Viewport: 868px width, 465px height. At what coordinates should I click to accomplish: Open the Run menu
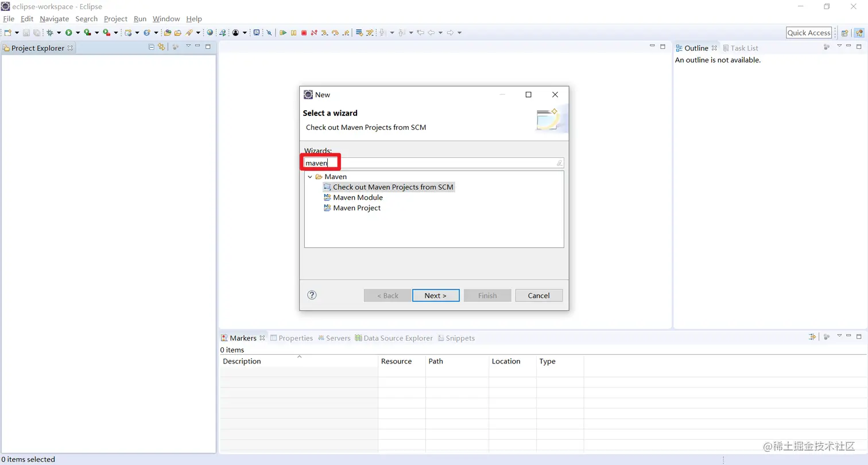click(x=140, y=19)
